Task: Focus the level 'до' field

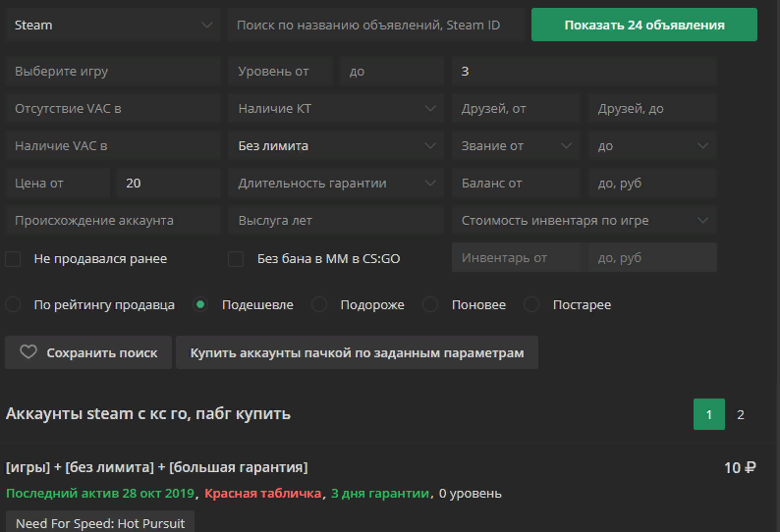Action: 392,71
